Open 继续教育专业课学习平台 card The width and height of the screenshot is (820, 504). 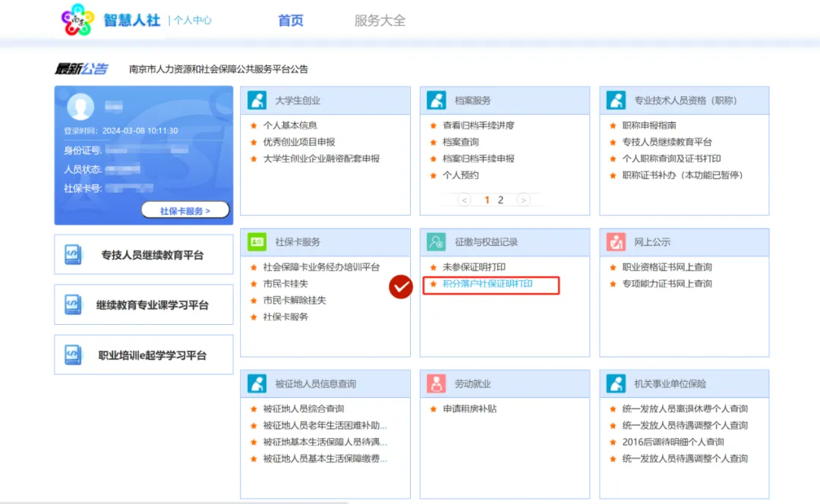coord(143,305)
